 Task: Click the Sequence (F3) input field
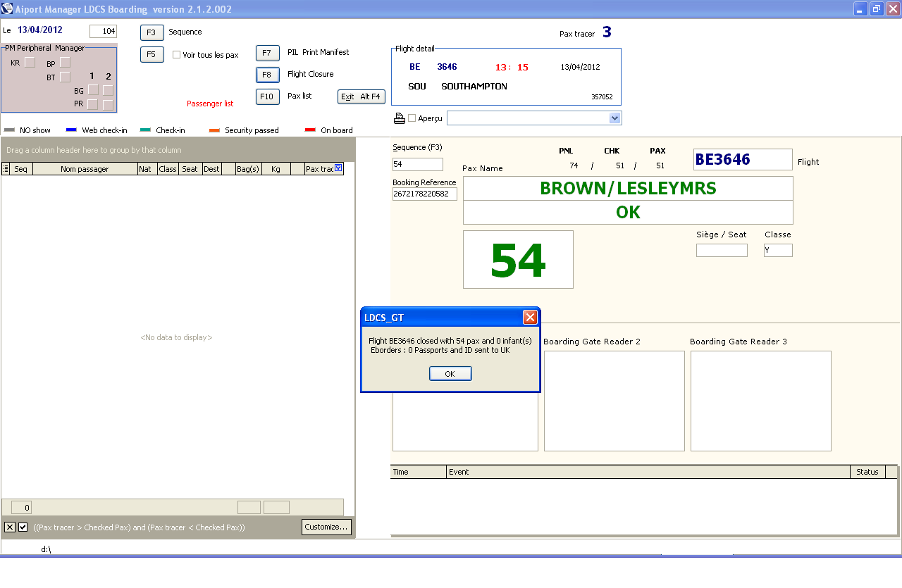click(417, 164)
